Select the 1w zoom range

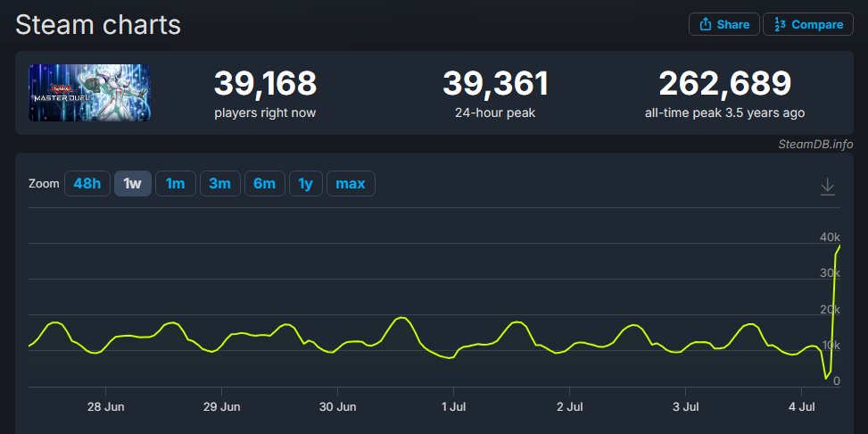pos(133,183)
